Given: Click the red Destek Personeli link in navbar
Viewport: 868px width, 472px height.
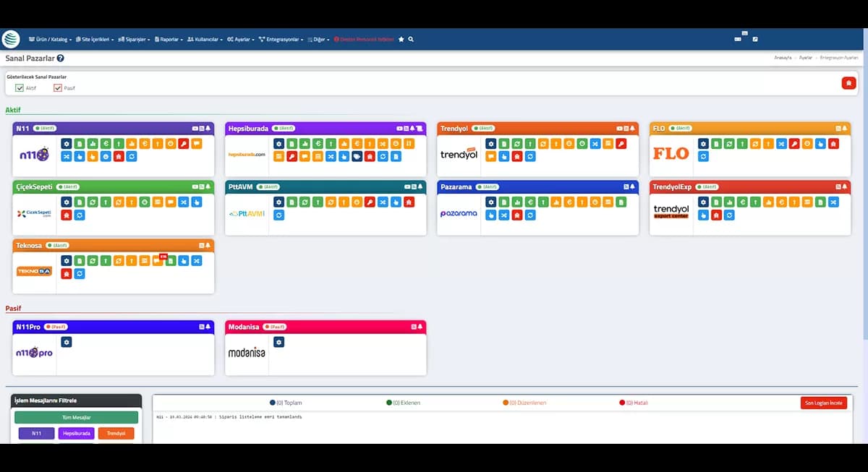Looking at the screenshot, I should click(x=364, y=39).
